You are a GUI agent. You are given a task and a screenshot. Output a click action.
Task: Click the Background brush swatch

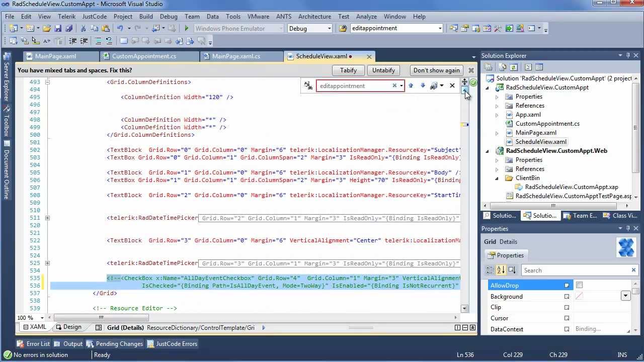pyautogui.click(x=579, y=296)
